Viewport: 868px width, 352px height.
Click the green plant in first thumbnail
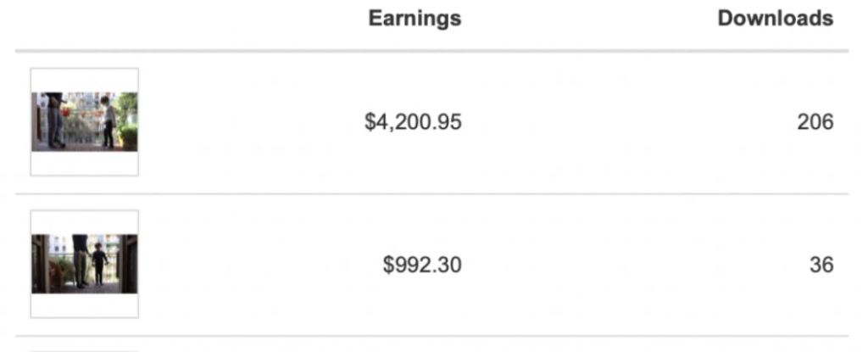click(x=128, y=134)
